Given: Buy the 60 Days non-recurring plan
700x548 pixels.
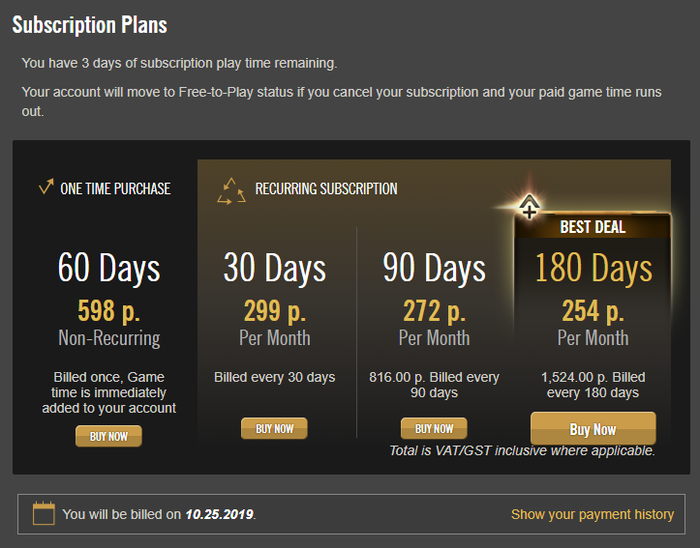Looking at the screenshot, I should pos(108,436).
